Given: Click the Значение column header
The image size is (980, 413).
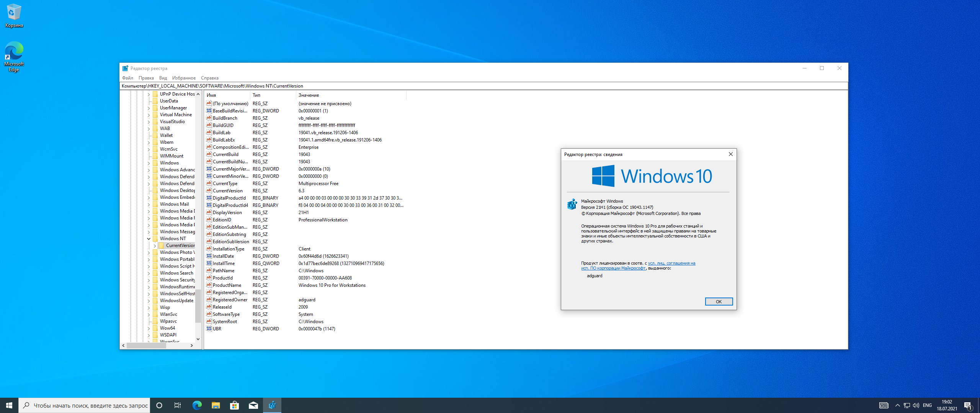Looking at the screenshot, I should click(x=351, y=95).
